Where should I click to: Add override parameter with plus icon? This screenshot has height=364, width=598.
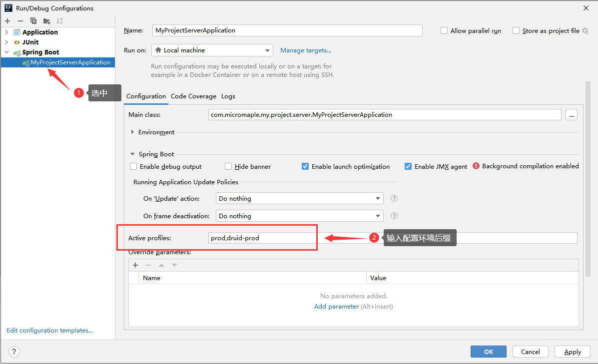point(135,265)
